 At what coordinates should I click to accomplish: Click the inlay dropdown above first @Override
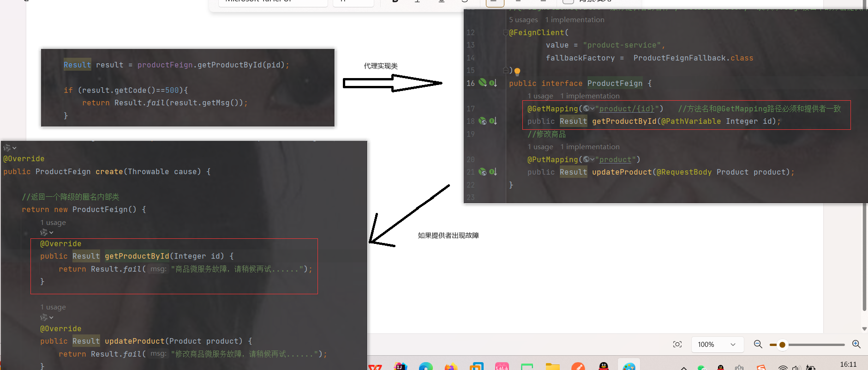pyautogui.click(x=10, y=148)
